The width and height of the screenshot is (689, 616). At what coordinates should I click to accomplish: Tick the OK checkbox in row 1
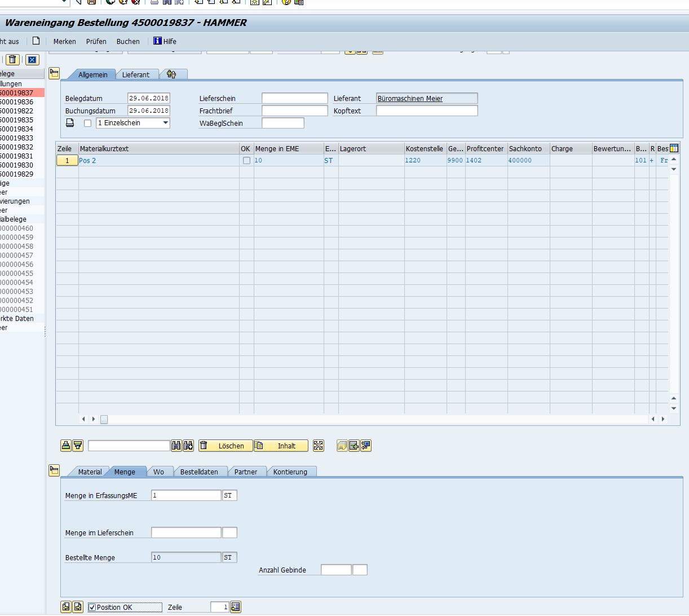click(x=246, y=161)
